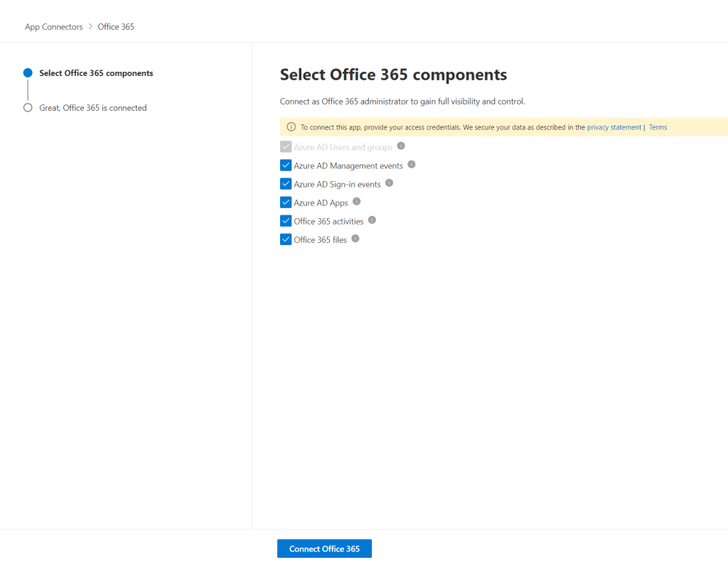The height and width of the screenshot is (562, 728).
Task: Click info icon next to Azure AD Users and groups
Action: (401, 146)
